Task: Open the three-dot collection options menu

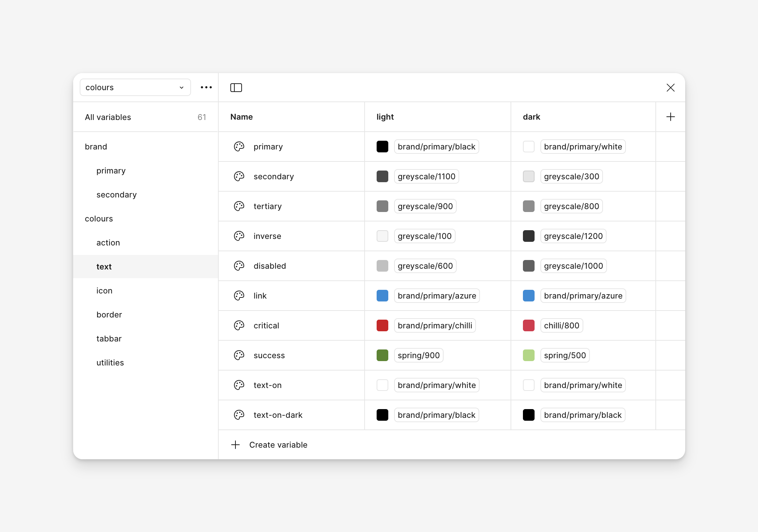Action: pos(206,87)
